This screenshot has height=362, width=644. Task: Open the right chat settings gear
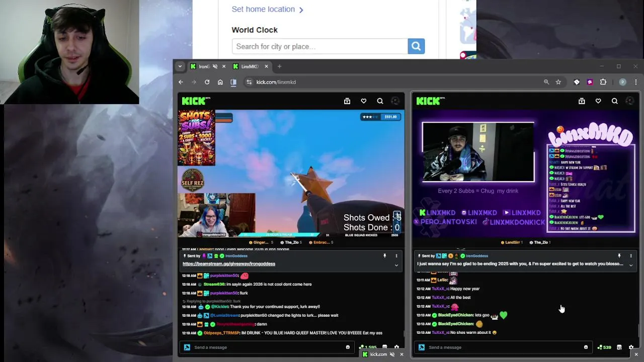click(631, 347)
